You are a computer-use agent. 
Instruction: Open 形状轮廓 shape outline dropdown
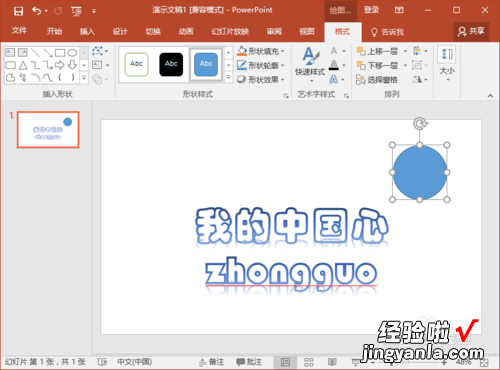click(261, 65)
